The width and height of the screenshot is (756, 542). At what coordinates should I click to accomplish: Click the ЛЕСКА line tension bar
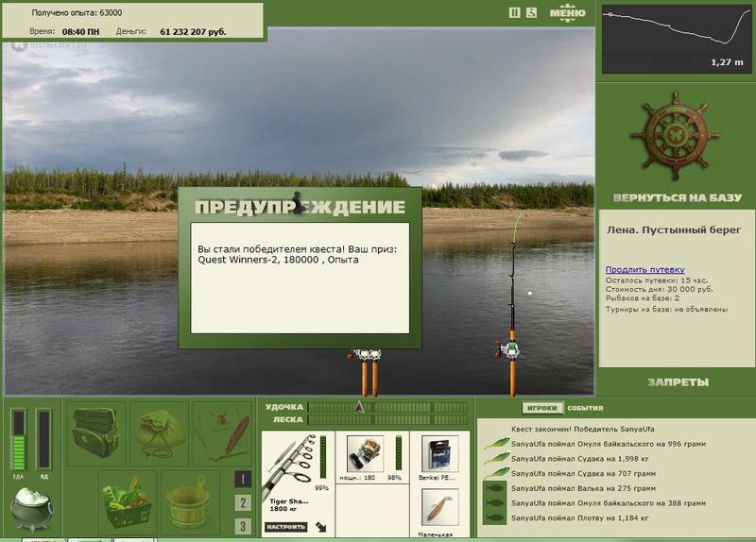(x=387, y=419)
